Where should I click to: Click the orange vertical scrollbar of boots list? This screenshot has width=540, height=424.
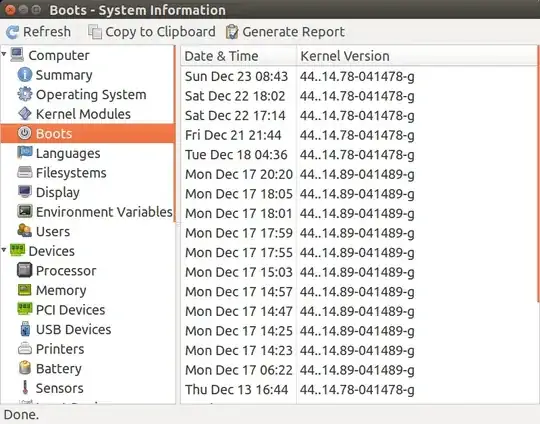pyautogui.click(x=538, y=172)
